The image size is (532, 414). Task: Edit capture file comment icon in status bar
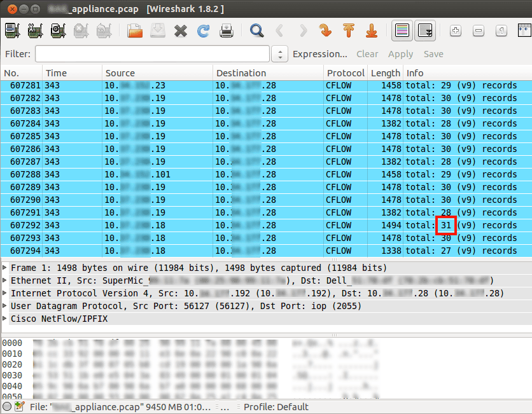click(20, 406)
